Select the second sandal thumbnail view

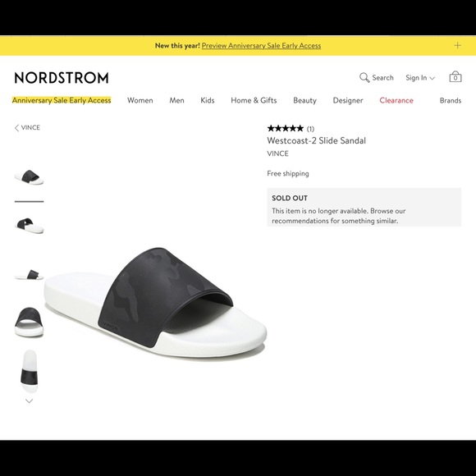point(30,225)
